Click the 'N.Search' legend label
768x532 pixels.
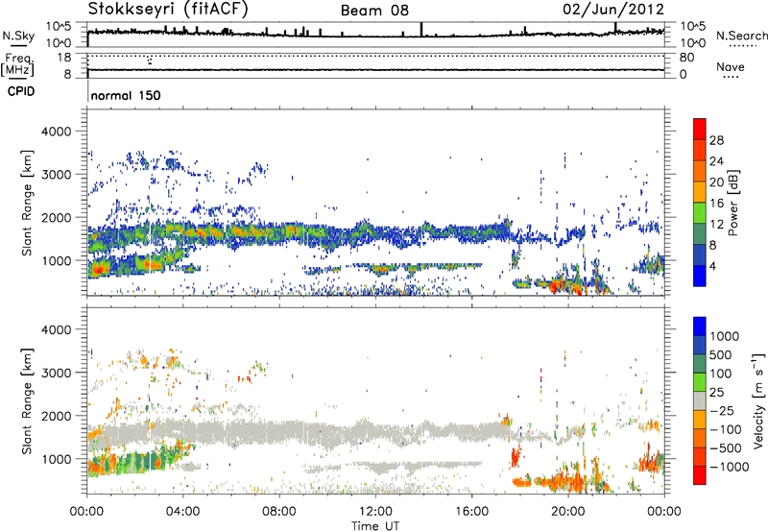click(x=741, y=36)
